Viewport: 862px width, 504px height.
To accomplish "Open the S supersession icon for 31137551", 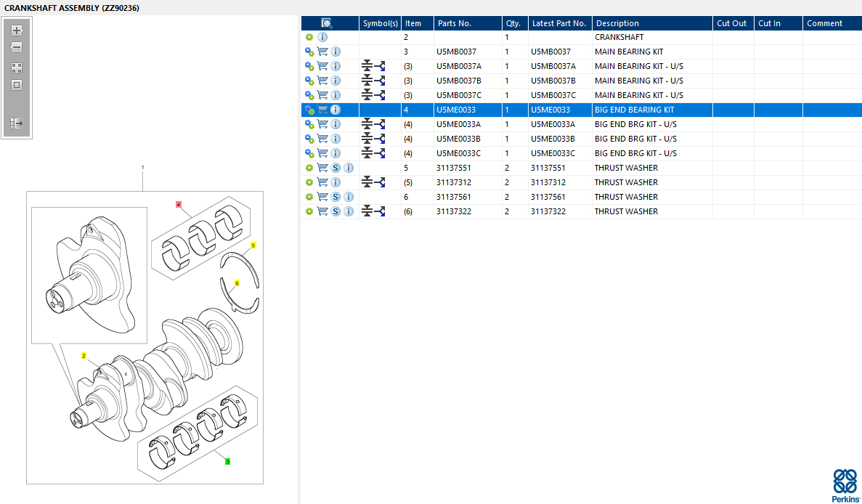I will pyautogui.click(x=336, y=168).
